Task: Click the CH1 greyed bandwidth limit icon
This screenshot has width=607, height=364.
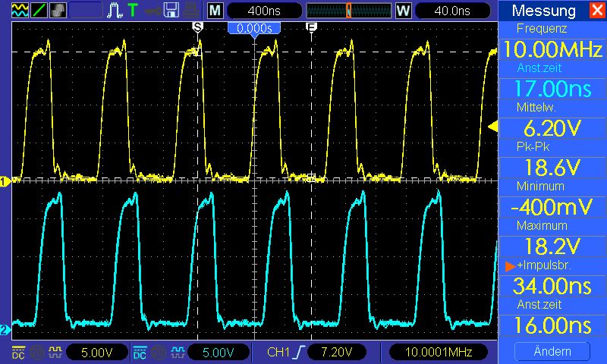Action: point(37,352)
